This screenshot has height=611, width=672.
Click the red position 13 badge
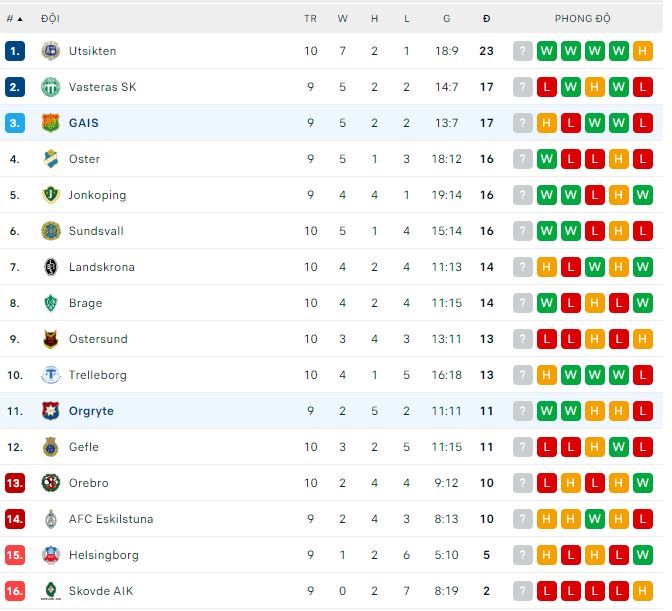[x=15, y=483]
